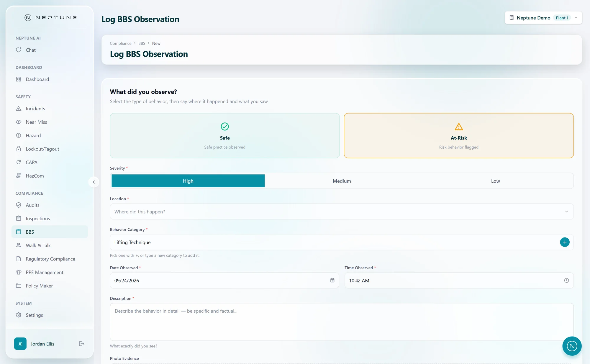This screenshot has width=590, height=364.
Task: Click the Neptune logo in sidebar
Action: pyautogui.click(x=50, y=18)
